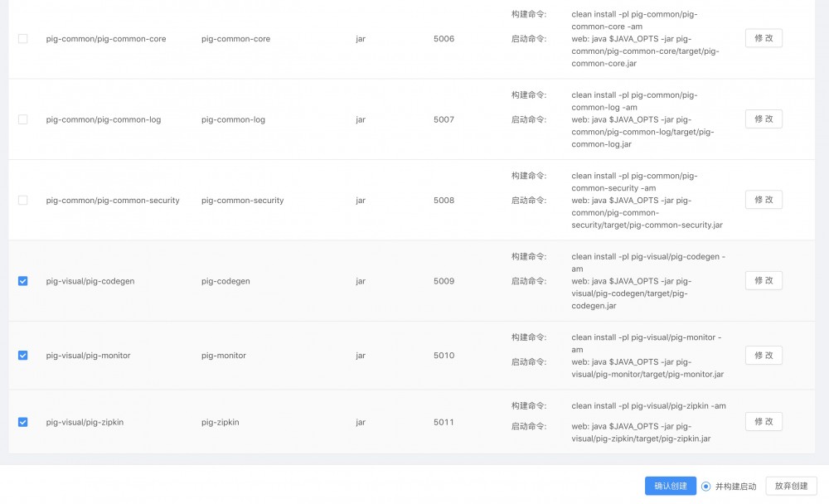Edit the pig-codegen row with 修改
The width and height of the screenshot is (829, 504).
(x=763, y=281)
